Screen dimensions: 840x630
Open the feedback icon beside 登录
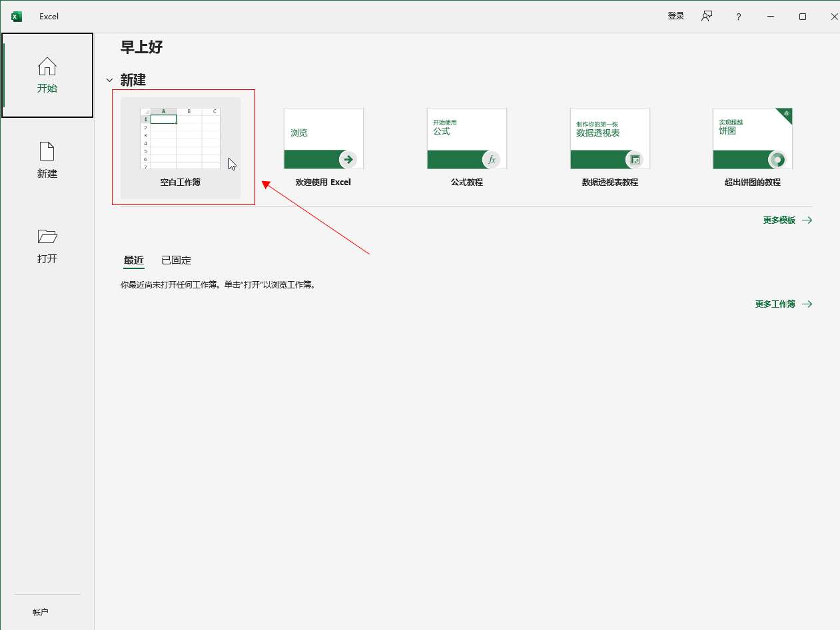click(707, 16)
